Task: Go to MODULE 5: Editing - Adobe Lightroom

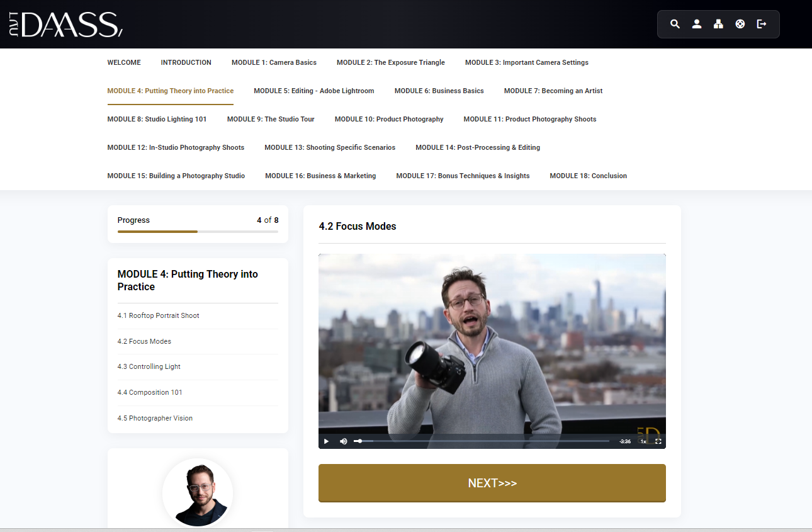Action: click(313, 91)
